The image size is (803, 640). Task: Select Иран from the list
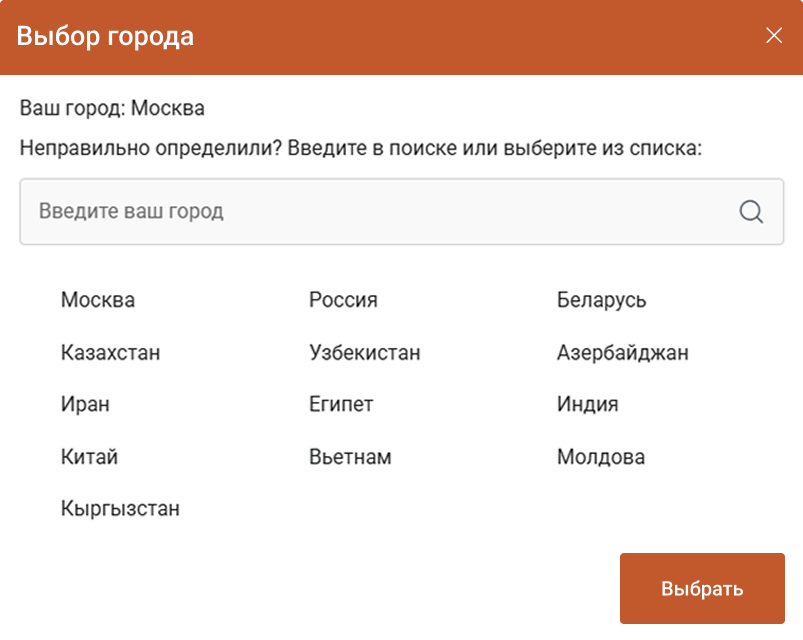(x=85, y=404)
